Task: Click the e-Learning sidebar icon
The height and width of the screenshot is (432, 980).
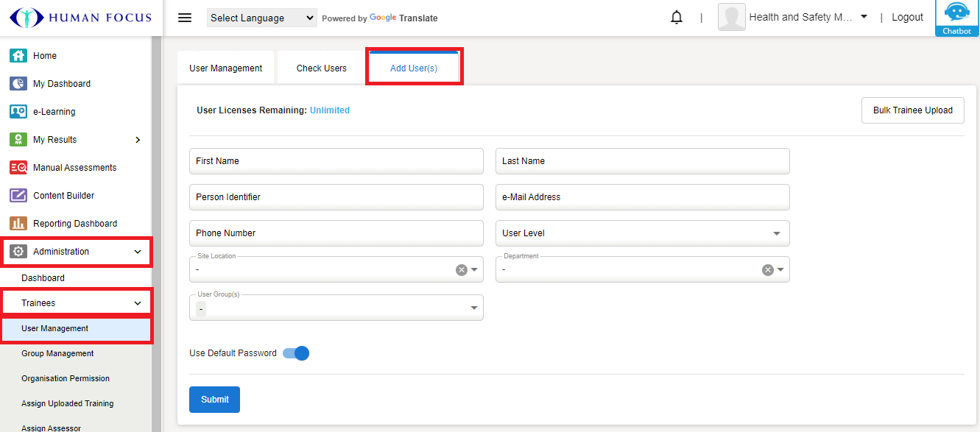Action: click(18, 112)
